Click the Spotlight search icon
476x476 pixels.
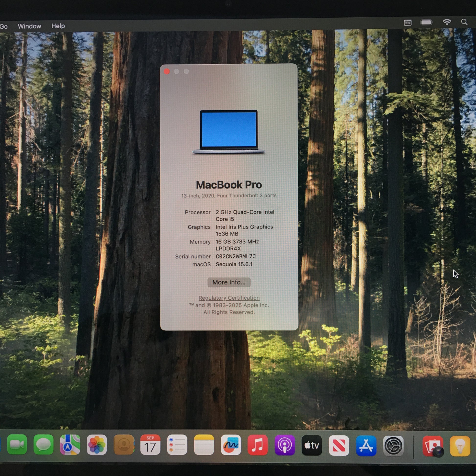tap(464, 22)
